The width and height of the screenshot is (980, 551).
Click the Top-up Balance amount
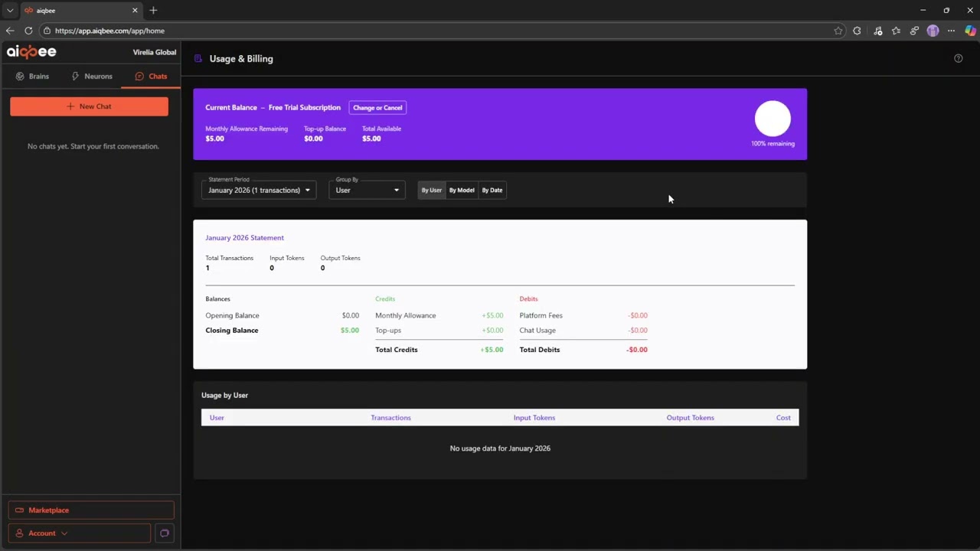tap(313, 139)
